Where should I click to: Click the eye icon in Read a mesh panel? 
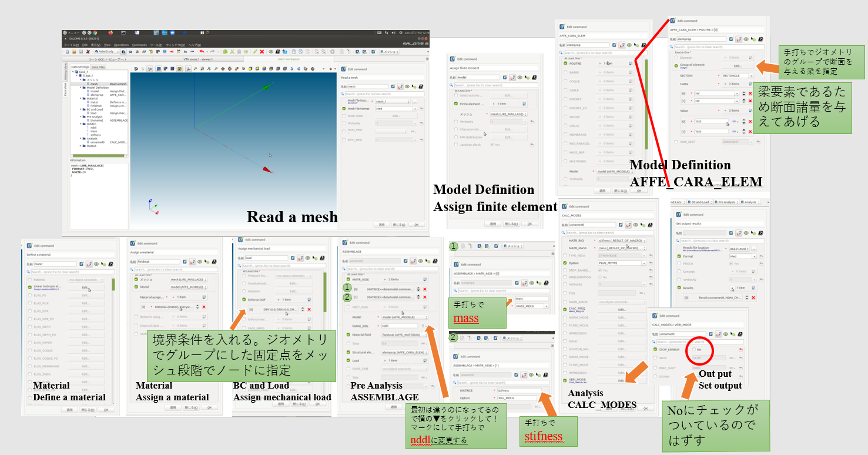[407, 86]
